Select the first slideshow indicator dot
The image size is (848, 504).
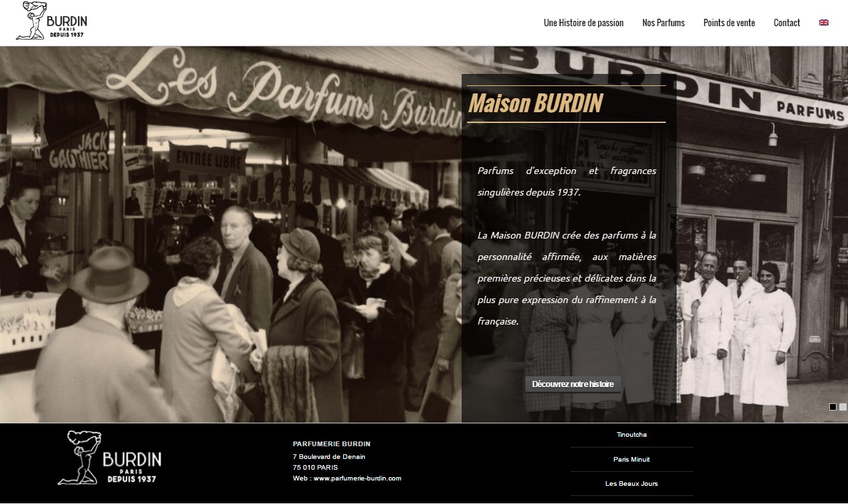(833, 407)
